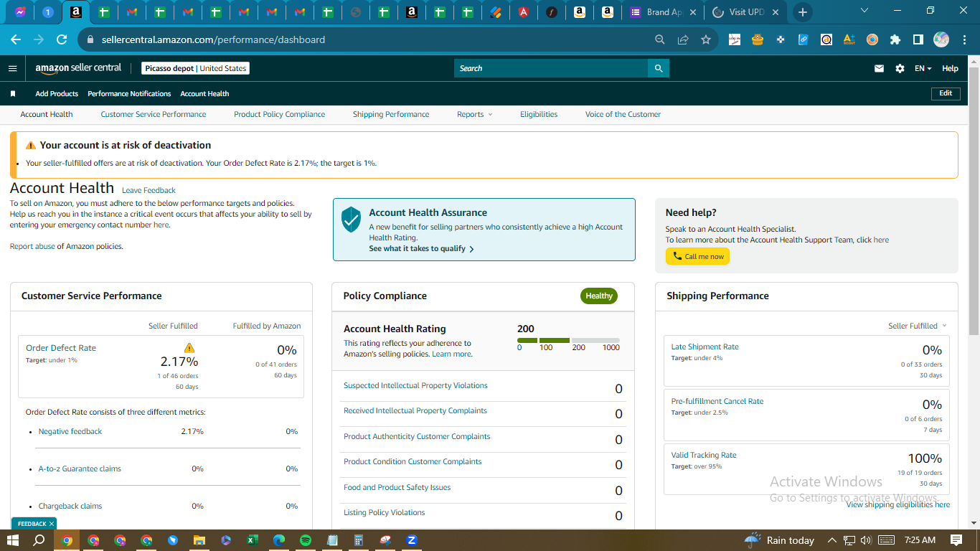This screenshot has height=551, width=980.
Task: Bookmark this page with the star icon
Action: point(706,39)
